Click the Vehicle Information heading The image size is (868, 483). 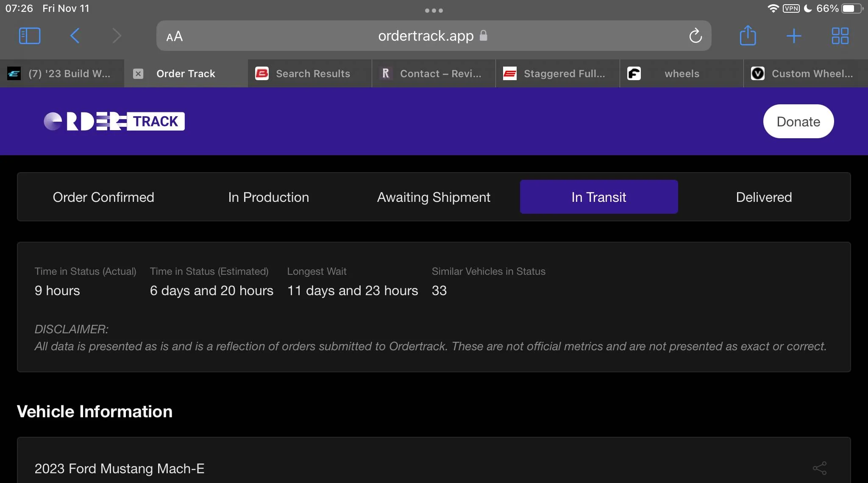(95, 412)
